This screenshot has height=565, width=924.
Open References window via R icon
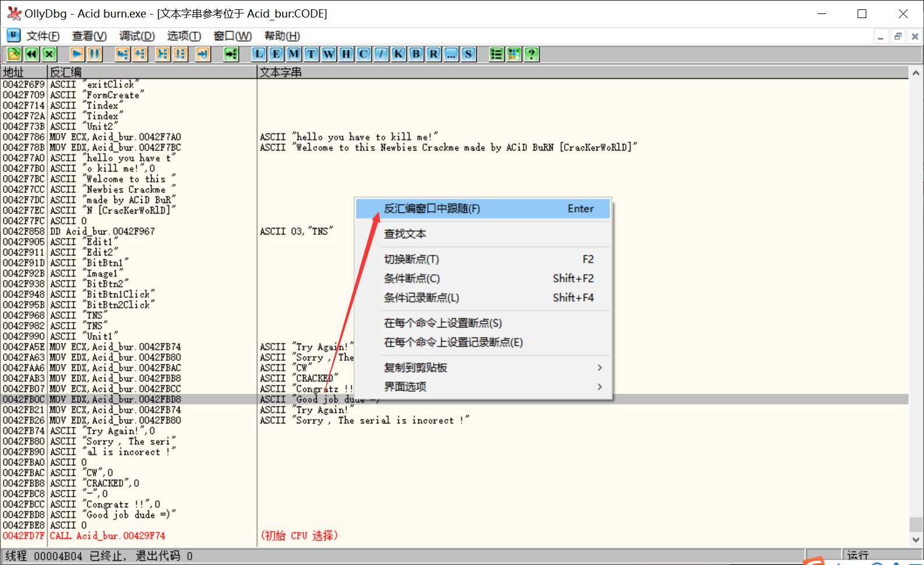tap(433, 54)
